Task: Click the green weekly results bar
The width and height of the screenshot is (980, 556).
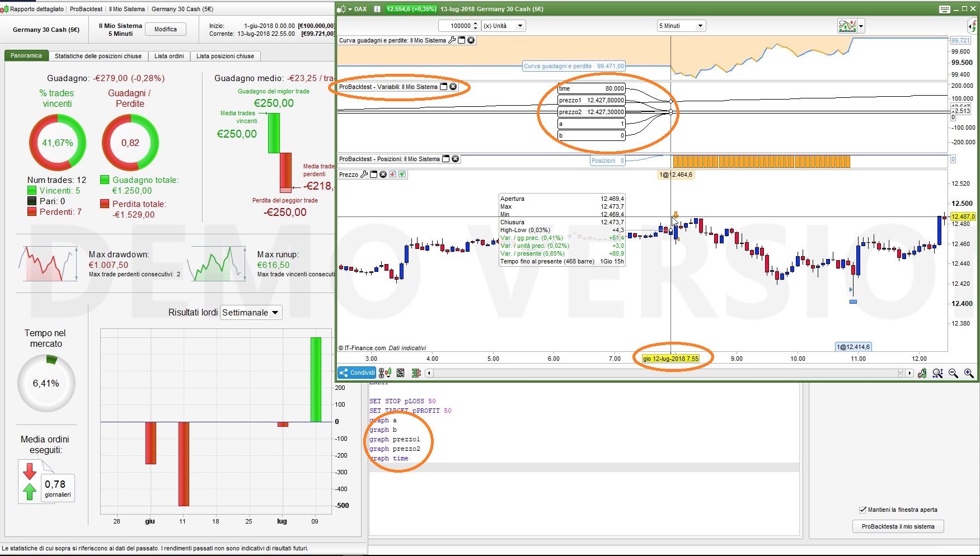Action: (x=316, y=379)
